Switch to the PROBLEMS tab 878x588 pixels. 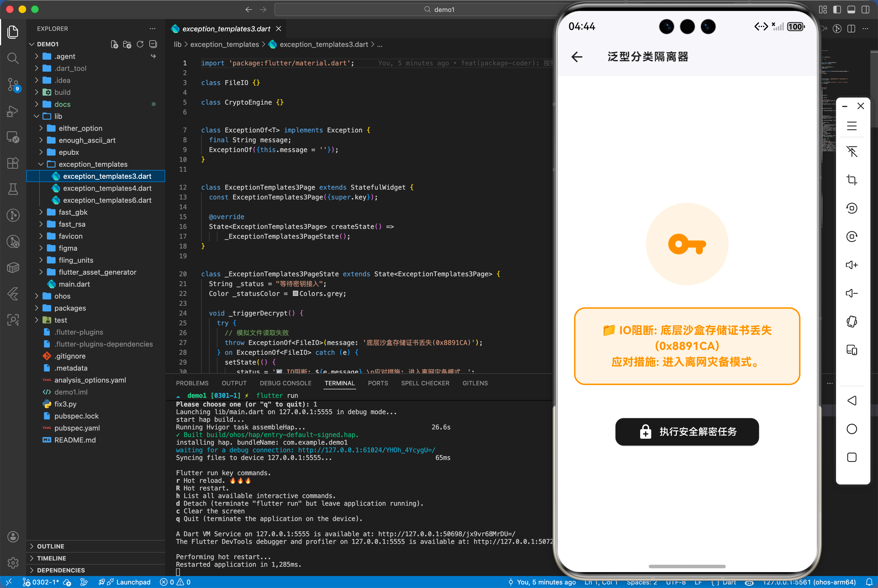[192, 383]
